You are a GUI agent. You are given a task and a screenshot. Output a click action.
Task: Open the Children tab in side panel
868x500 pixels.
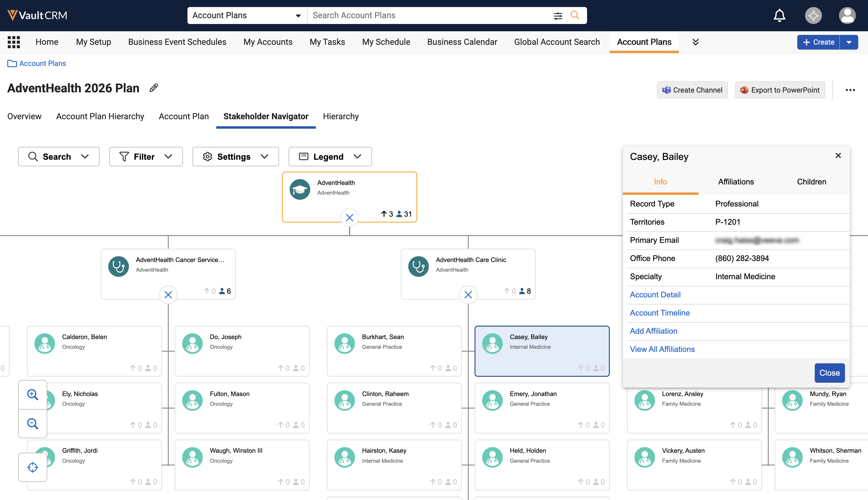[811, 182]
